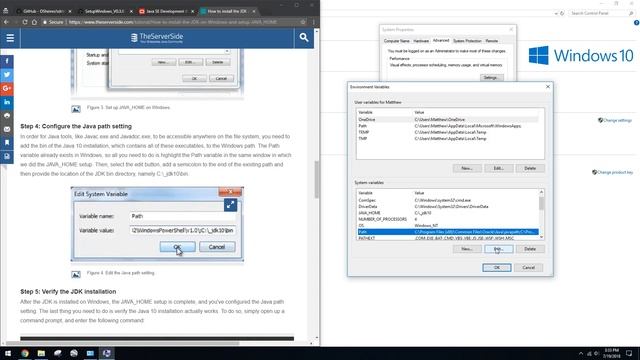Click the image icon beside Figure 3 caption
This screenshot has width=640, height=360.
pyautogui.click(x=76, y=109)
